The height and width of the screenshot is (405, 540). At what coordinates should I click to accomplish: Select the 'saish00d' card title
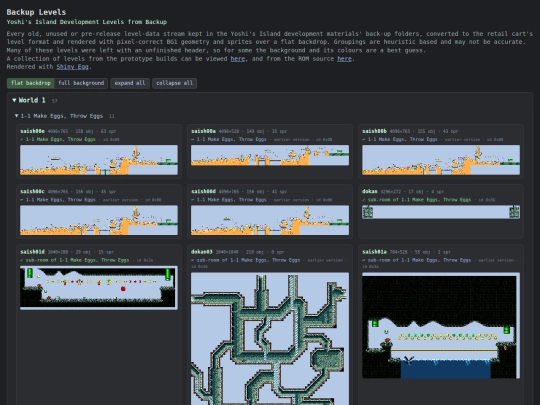coord(204,191)
